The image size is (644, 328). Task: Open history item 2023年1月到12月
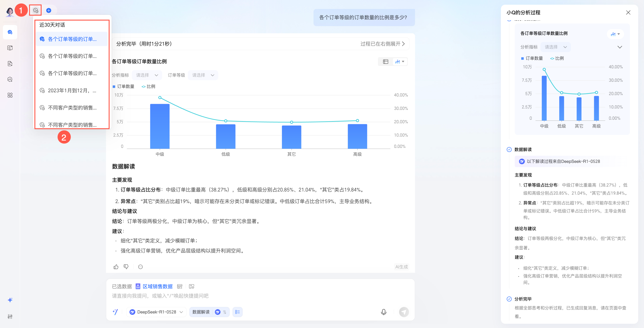click(x=72, y=90)
